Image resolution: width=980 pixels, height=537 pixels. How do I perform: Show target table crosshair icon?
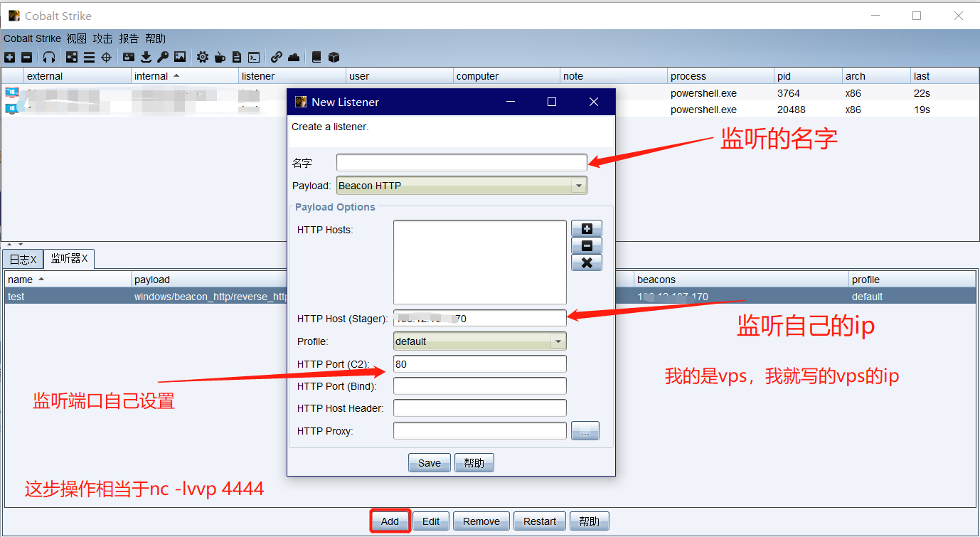click(107, 57)
